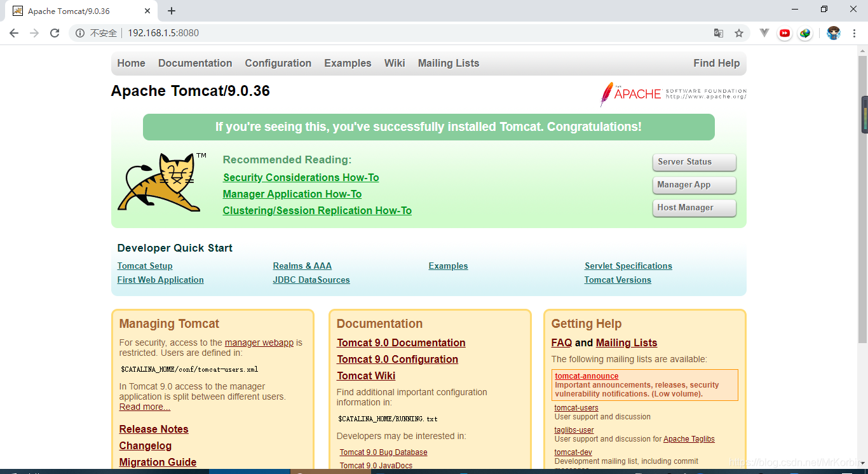Open the FAQ link in Getting Help
The image size is (868, 474).
click(x=562, y=343)
